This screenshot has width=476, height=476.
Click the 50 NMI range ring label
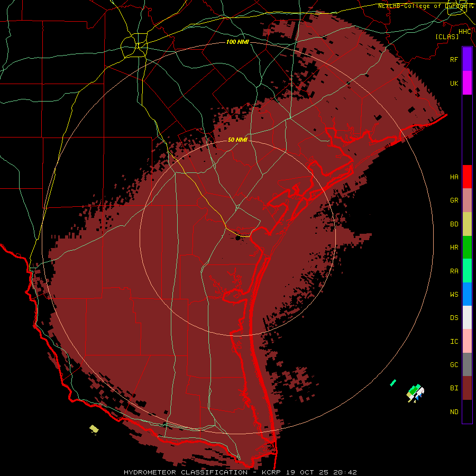pos(237,140)
